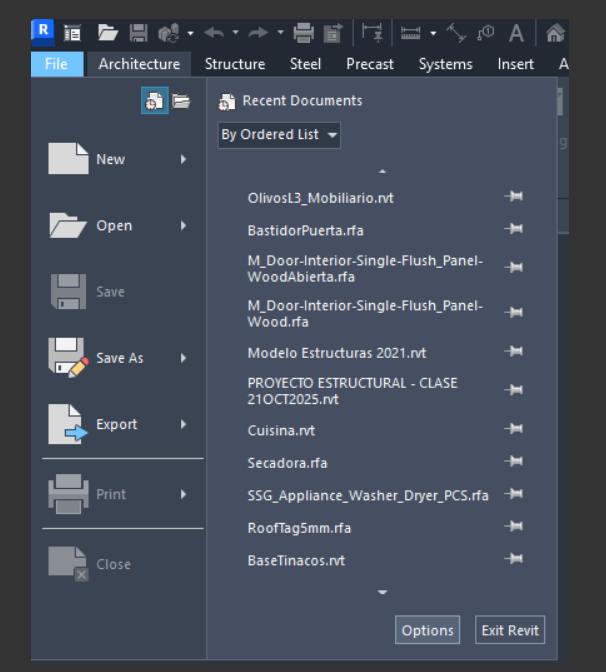The image size is (606, 672).
Task: Switch to the Architecture ribbon tab
Action: click(139, 64)
